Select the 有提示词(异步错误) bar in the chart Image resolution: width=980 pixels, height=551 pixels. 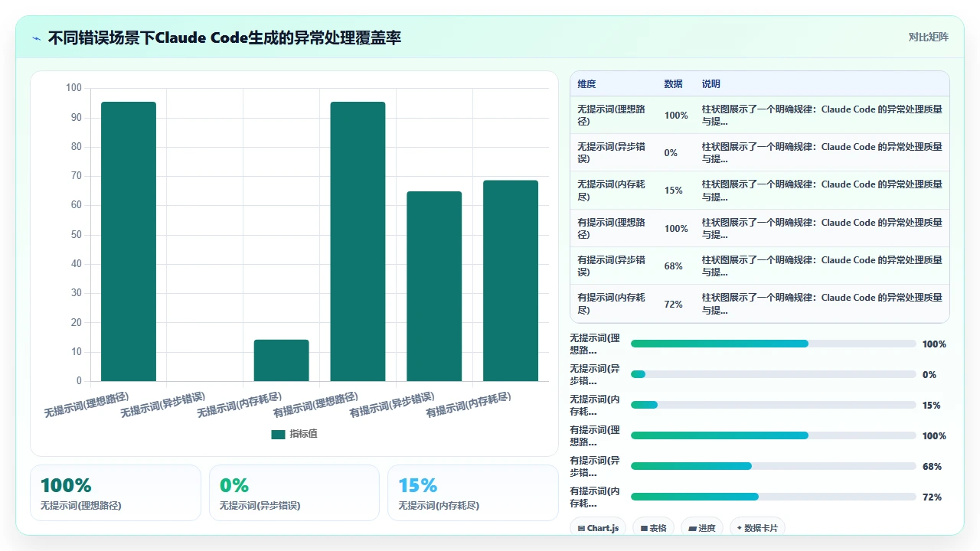coord(434,286)
